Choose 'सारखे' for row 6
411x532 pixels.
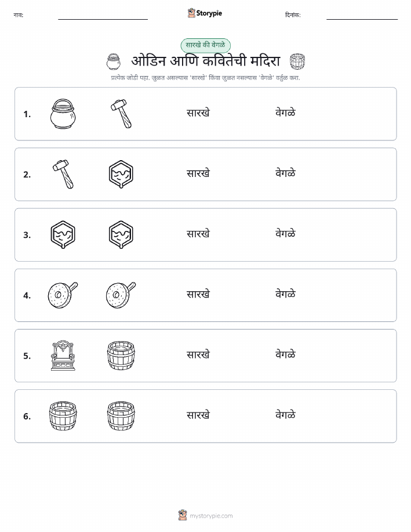(198, 415)
